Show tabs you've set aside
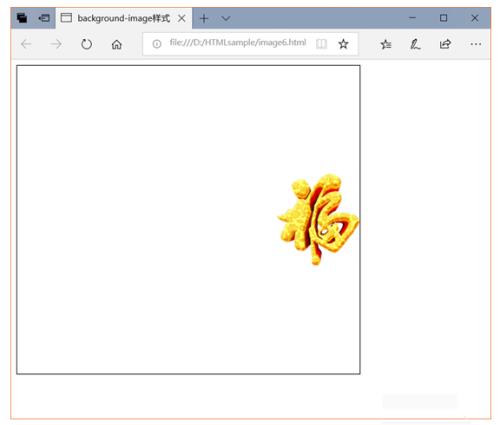Screen dimensions: 500x425 point(22,18)
